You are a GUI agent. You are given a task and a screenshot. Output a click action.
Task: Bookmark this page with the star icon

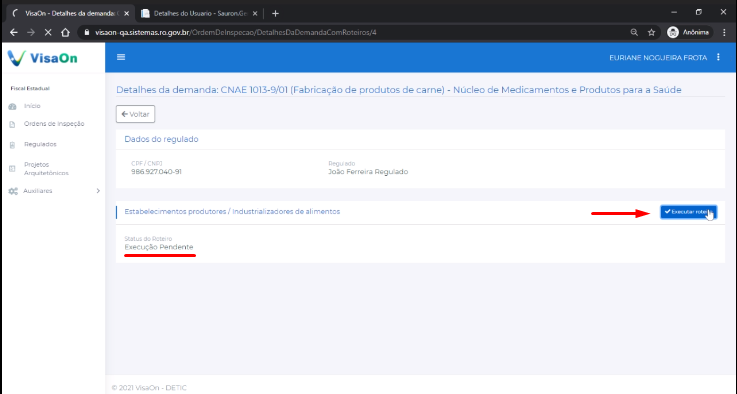[651, 32]
